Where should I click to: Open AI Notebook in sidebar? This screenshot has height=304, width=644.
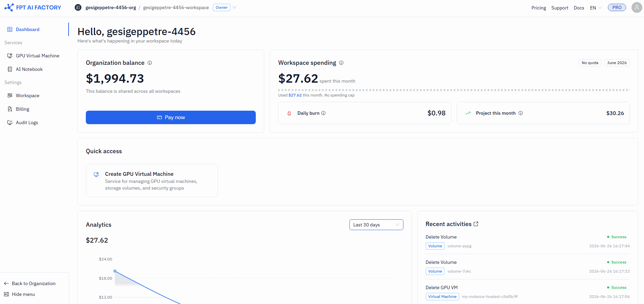[34, 69]
